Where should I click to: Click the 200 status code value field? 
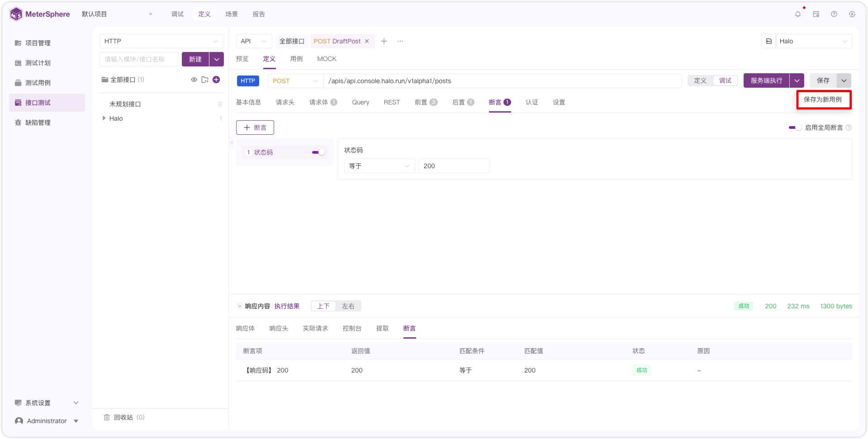coord(454,166)
